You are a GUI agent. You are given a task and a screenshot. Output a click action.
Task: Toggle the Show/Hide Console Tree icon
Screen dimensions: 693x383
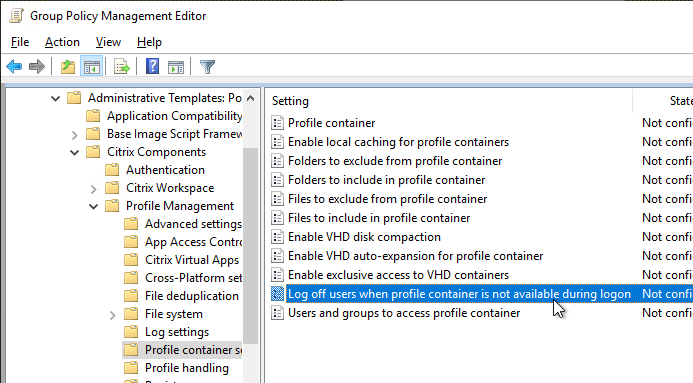point(91,67)
